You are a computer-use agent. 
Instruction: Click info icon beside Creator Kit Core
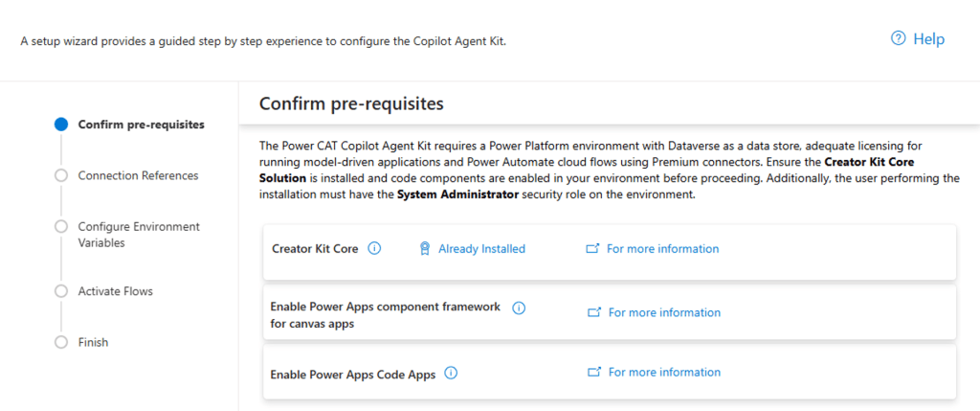coord(374,248)
